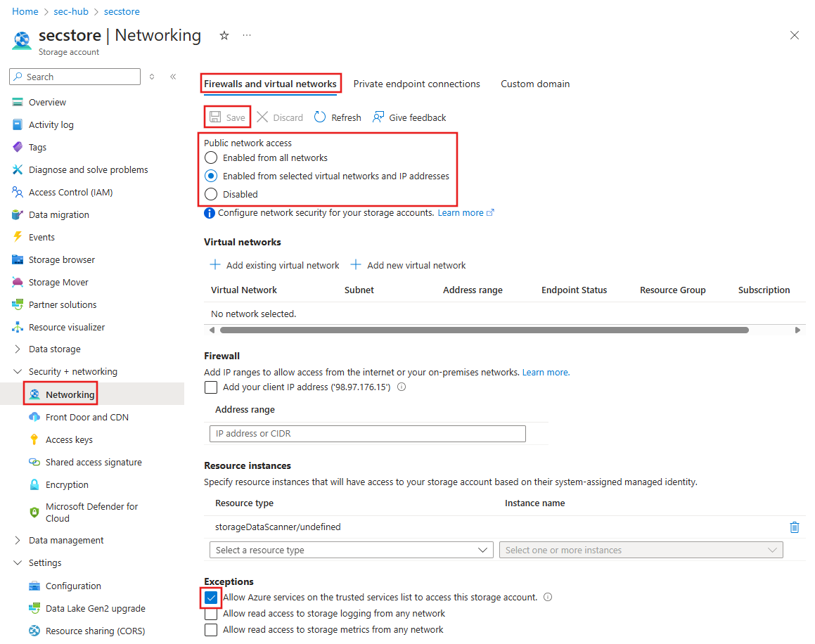Viewport: 815px width, 644px height.
Task: Click the Activity log icon
Action: click(18, 124)
